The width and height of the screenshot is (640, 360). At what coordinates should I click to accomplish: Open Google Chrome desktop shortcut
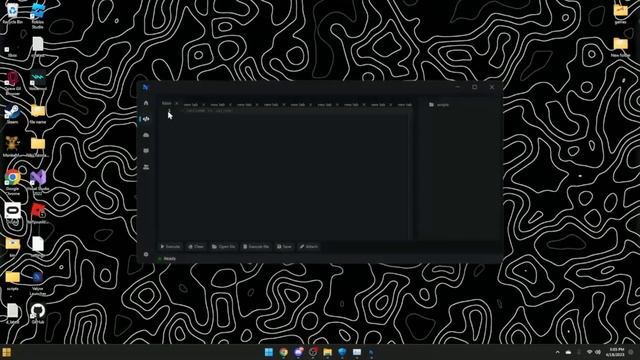point(12,182)
